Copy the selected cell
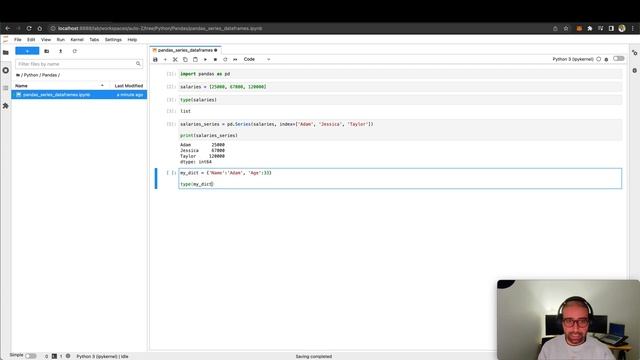The image size is (640, 360). click(x=185, y=60)
